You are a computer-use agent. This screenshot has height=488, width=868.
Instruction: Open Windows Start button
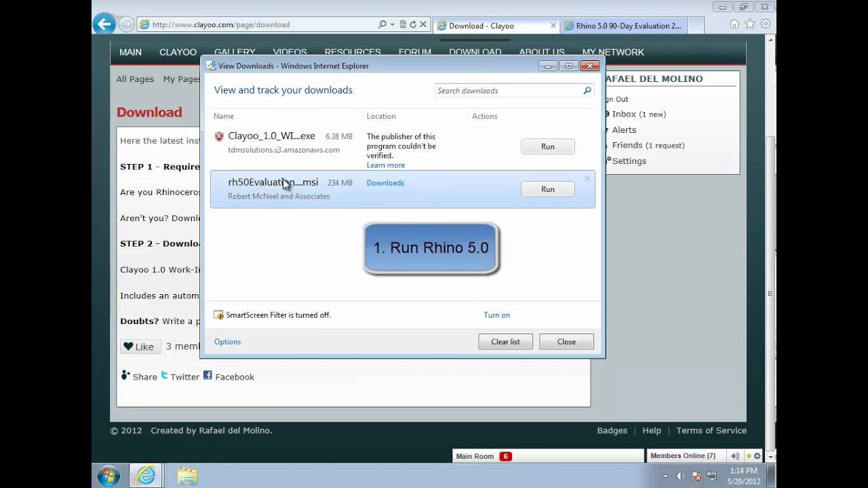click(x=108, y=476)
